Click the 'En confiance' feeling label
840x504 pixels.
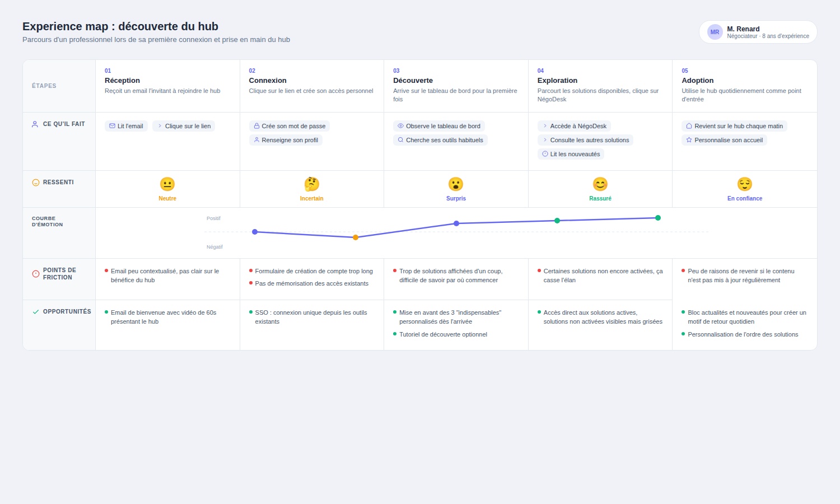click(745, 198)
